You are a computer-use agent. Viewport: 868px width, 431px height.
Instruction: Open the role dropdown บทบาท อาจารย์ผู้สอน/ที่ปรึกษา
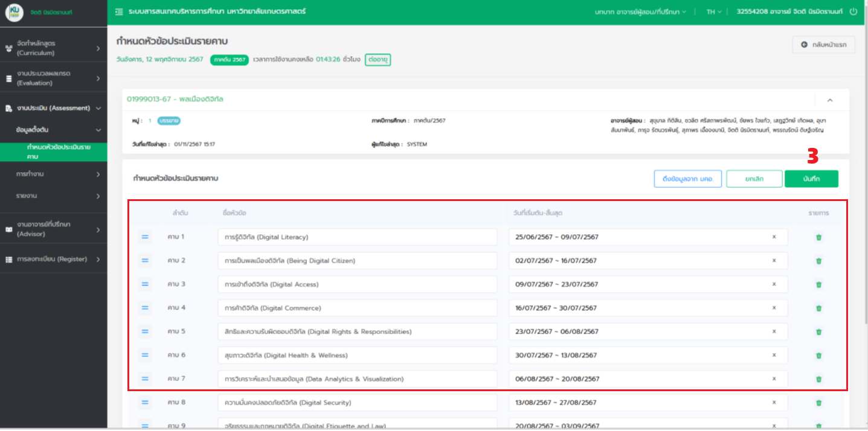tap(640, 12)
